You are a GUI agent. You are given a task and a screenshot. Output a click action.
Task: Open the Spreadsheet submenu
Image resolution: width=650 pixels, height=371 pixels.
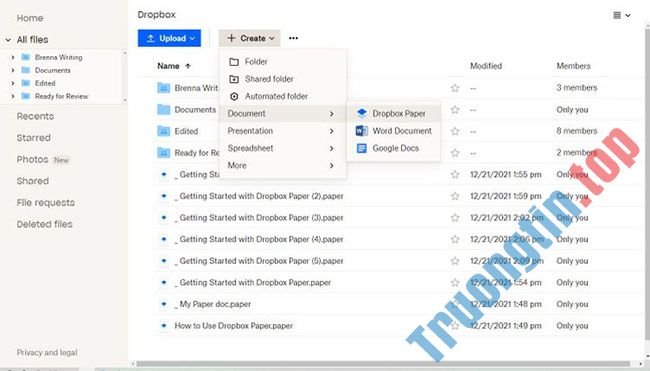[x=283, y=148]
